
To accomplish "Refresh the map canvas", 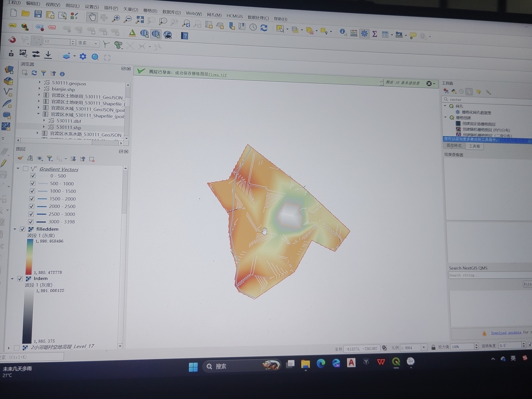I will pos(264,28).
